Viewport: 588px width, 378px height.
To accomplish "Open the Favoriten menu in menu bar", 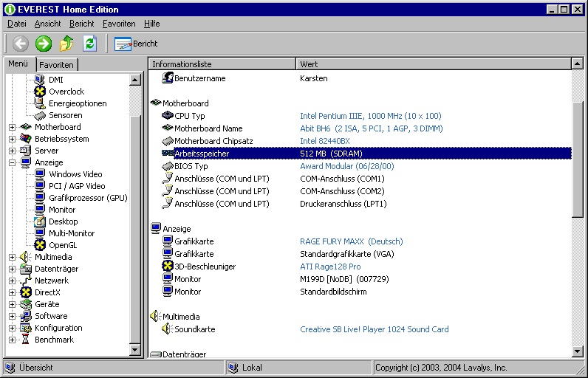I will click(119, 24).
